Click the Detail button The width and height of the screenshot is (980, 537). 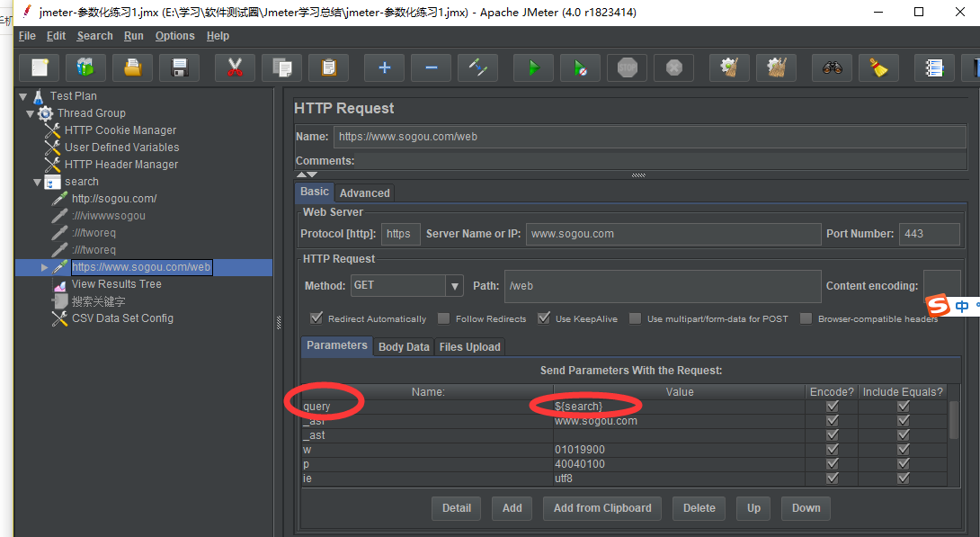456,508
